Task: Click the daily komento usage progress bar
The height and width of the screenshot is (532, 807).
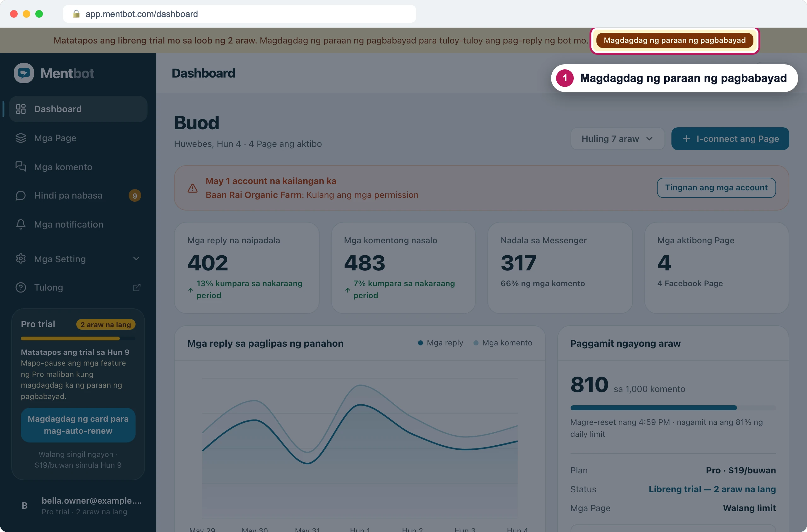Action: 673,408
